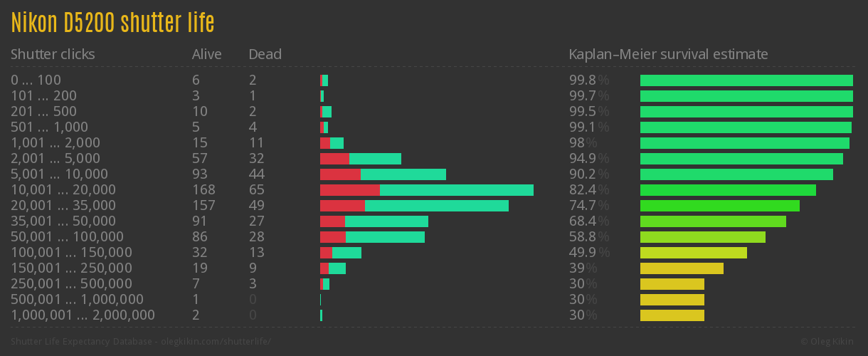Viewport: 868px width, 356px height.
Task: Click the 49.9% survival estimate bar
Action: [694, 253]
